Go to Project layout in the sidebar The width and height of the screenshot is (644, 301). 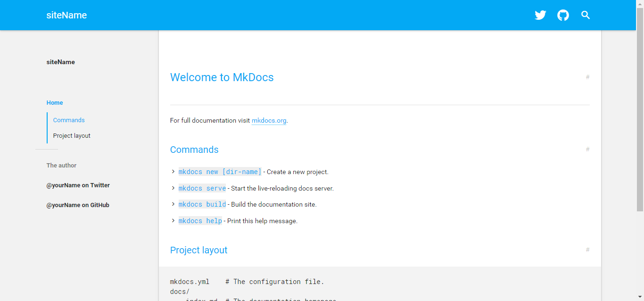[72, 135]
